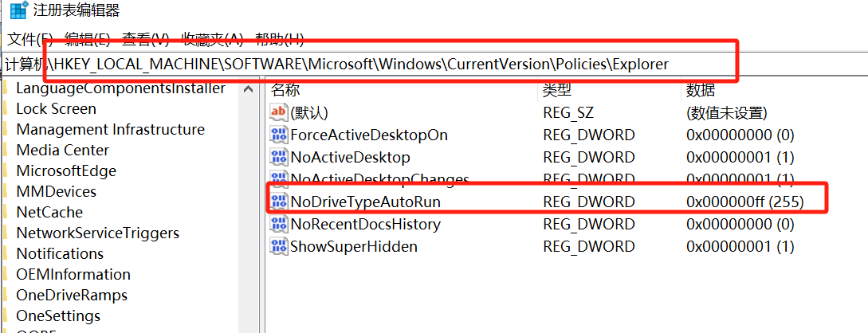The width and height of the screenshot is (868, 333).
Task: Click NoActiveDesktop data 0x00000001 (1)
Action: click(740, 157)
